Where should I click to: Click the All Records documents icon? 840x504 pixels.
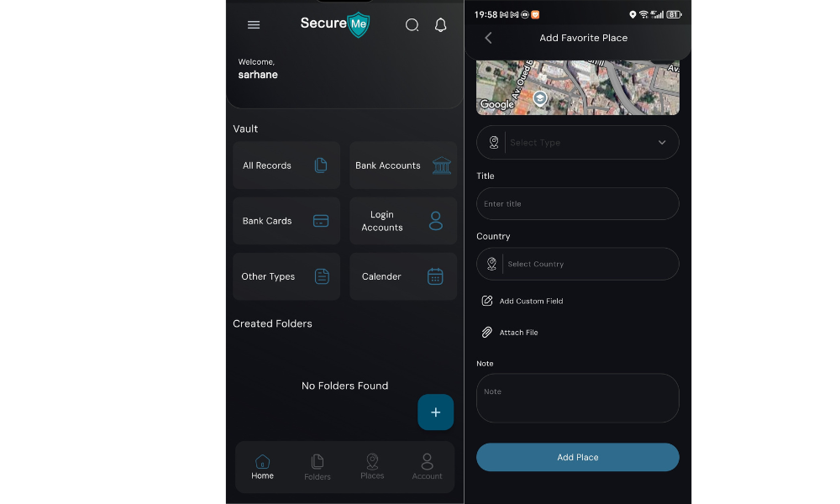321,165
